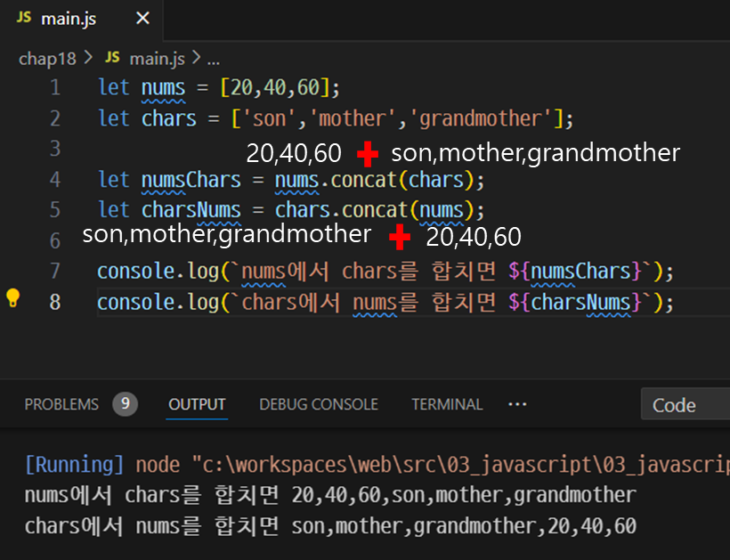Click line number 8 in gutter
The height and width of the screenshot is (560, 730).
(55, 302)
